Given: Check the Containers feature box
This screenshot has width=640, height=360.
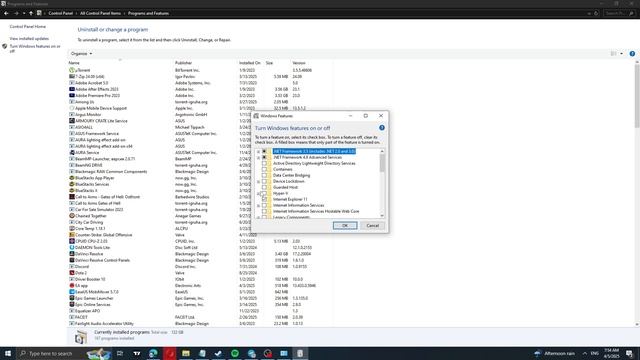Looking at the screenshot, I should (x=264, y=169).
